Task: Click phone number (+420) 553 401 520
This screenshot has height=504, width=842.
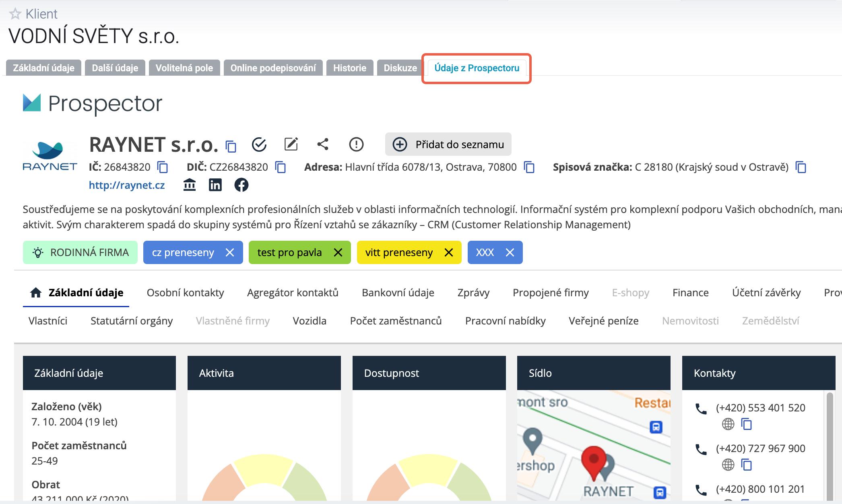Action: 761,408
